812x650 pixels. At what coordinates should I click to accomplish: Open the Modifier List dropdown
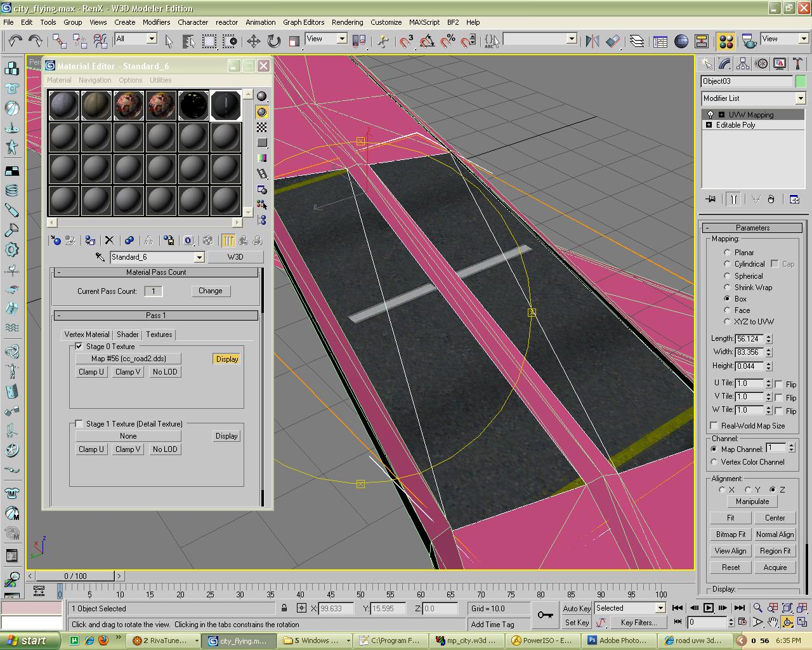pyautogui.click(x=800, y=98)
